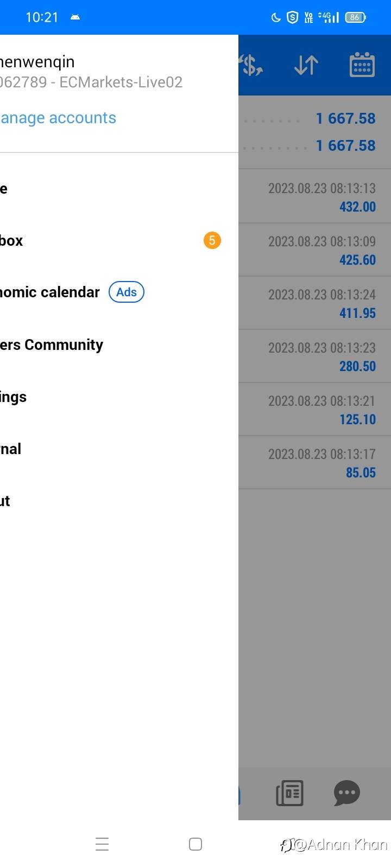
Task: Tap the Android recent apps menu icon
Action: (102, 844)
